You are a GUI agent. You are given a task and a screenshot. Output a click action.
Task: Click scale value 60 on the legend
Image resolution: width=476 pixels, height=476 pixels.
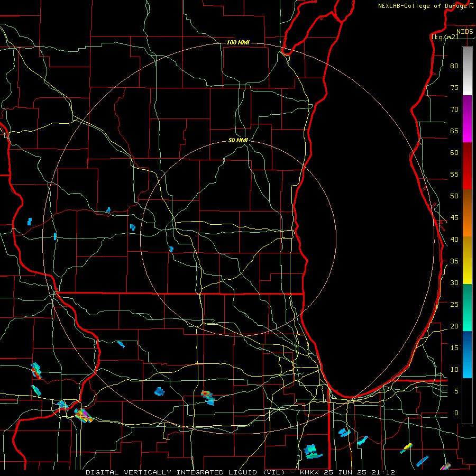[x=454, y=153]
